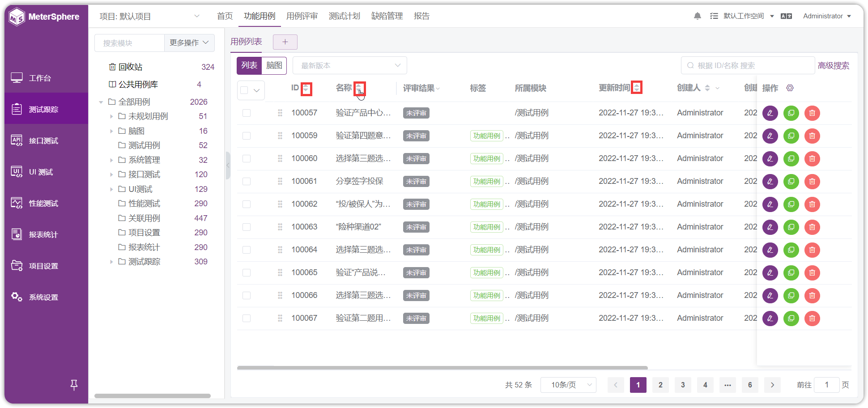
Task: Check the box for case 100060
Action: [x=247, y=158]
